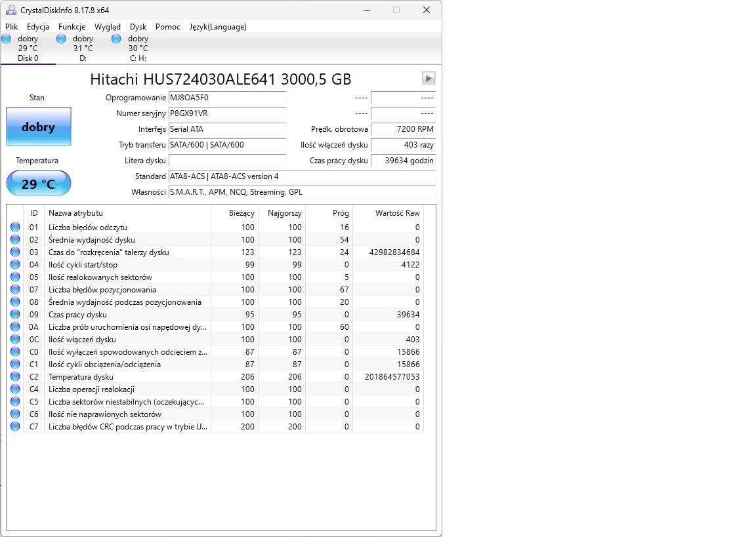Screen dimensions: 756x537
Task: Open the Dysk menu to pick a drive
Action: [x=138, y=27]
